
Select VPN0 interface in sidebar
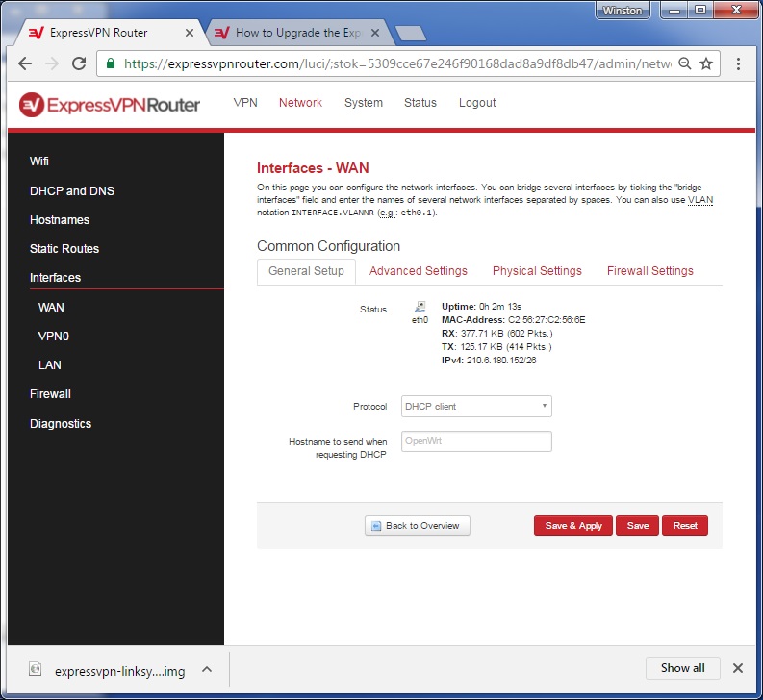pyautogui.click(x=54, y=337)
